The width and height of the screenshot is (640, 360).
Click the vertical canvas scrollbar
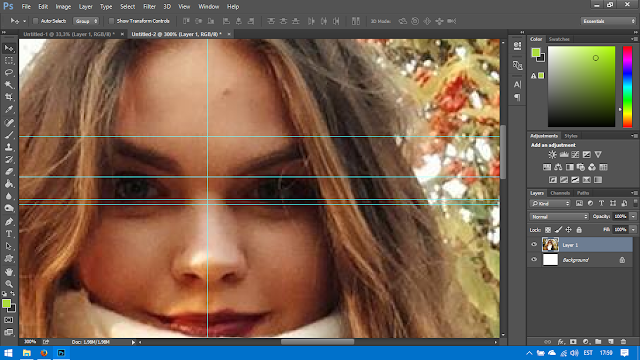[503, 152]
